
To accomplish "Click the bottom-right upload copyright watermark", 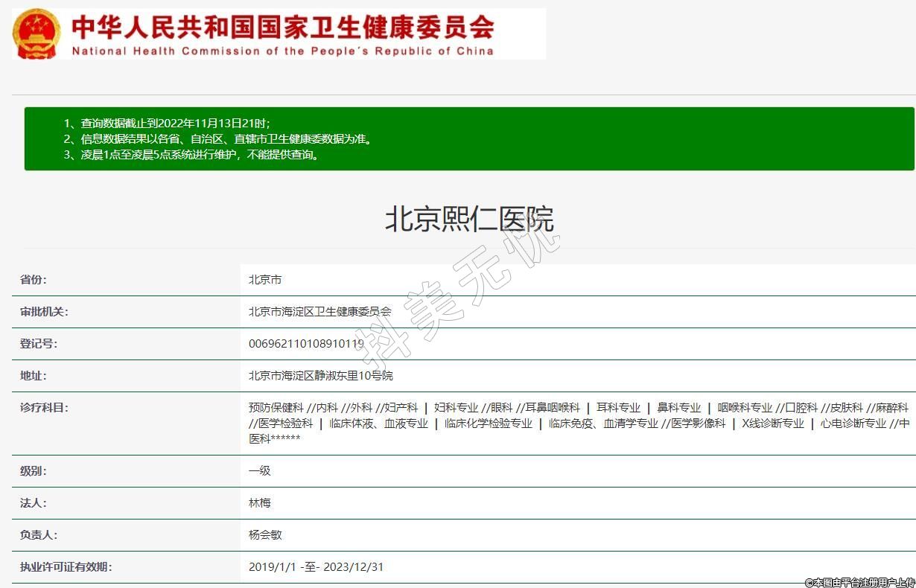I will click(859, 582).
